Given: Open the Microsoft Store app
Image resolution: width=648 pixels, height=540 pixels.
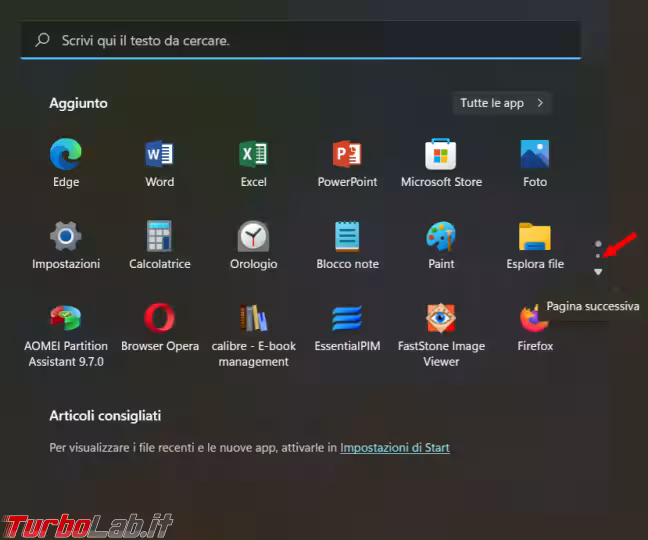Looking at the screenshot, I should (441, 163).
